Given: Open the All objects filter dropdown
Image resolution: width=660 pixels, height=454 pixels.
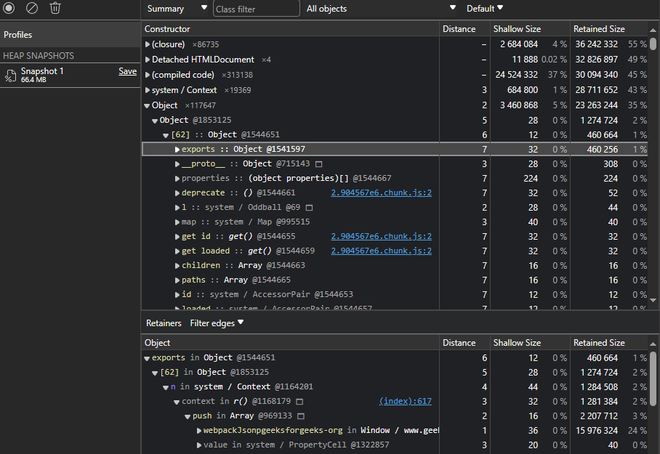Looking at the screenshot, I should (381, 8).
